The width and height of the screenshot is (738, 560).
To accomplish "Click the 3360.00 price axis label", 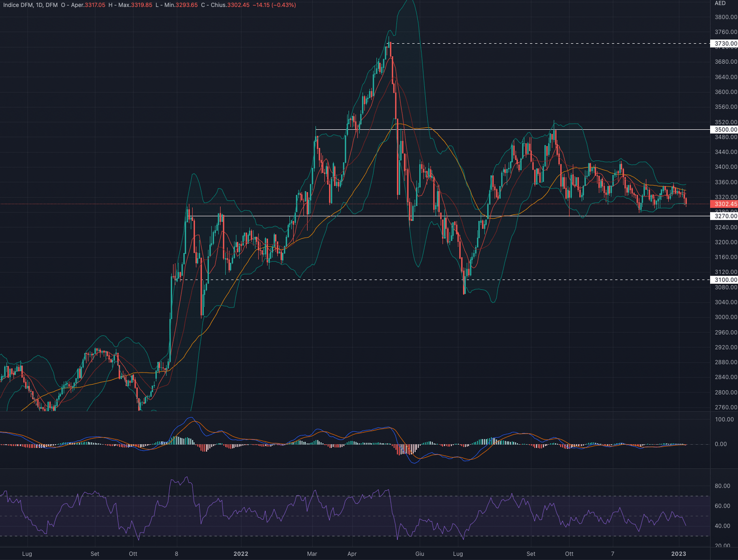I will point(726,182).
